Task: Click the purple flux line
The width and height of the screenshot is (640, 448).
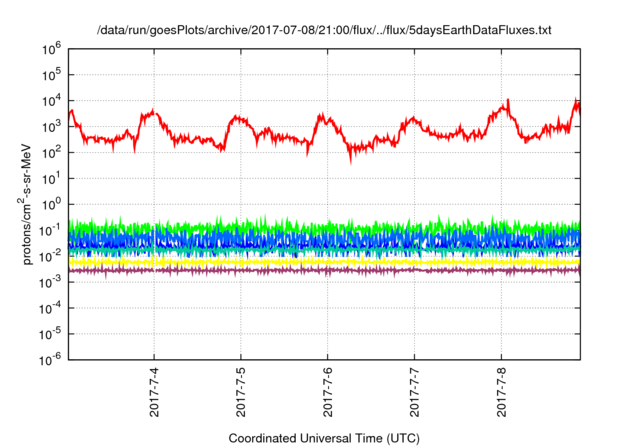Action: pos(300,270)
